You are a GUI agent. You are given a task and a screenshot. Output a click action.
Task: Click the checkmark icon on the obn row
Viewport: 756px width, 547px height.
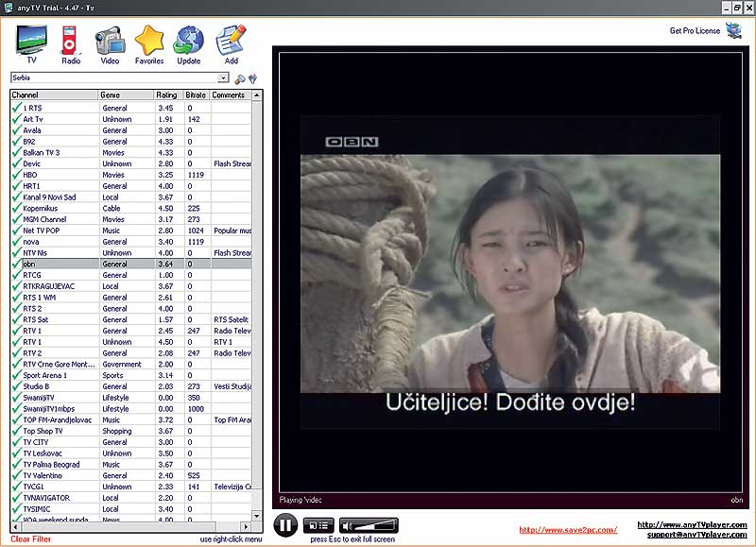click(17, 264)
